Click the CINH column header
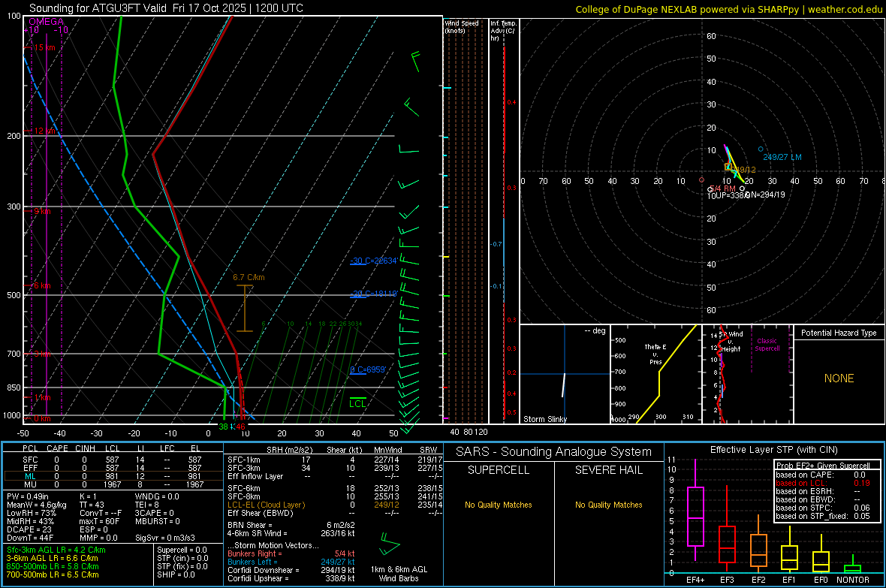Image resolution: width=886 pixels, height=588 pixels. [x=85, y=448]
